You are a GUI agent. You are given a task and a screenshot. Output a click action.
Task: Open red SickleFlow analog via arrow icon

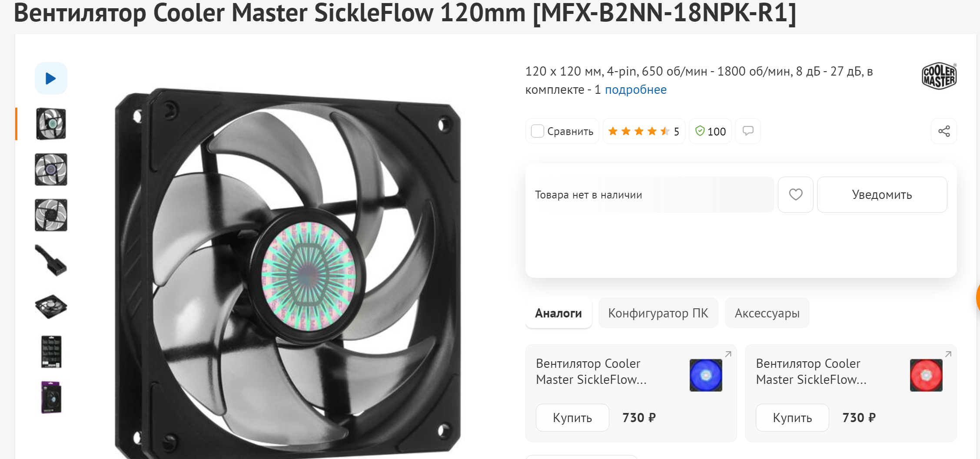tap(948, 354)
